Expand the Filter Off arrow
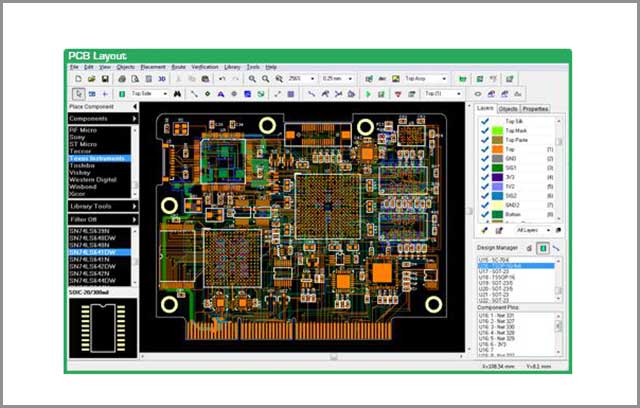Viewport: 640px width, 408px height. [134, 220]
